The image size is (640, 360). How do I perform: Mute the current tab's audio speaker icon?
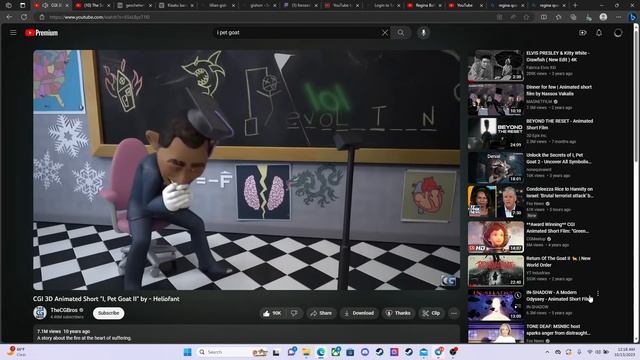pyautogui.click(x=46, y=5)
